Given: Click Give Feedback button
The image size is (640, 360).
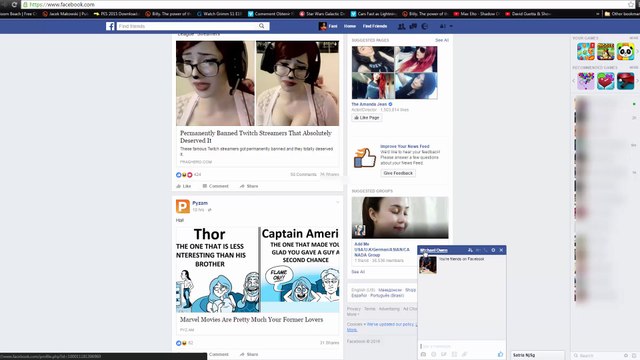Looking at the screenshot, I should [x=398, y=173].
